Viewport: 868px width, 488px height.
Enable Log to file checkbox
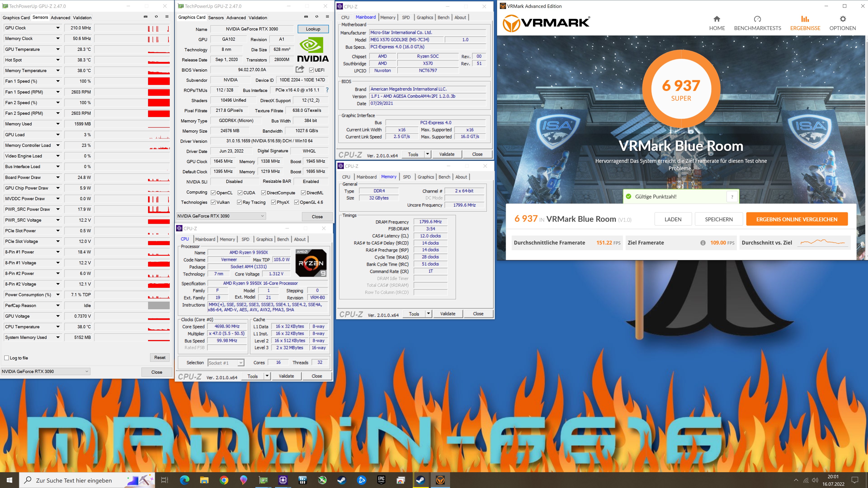pyautogui.click(x=6, y=358)
